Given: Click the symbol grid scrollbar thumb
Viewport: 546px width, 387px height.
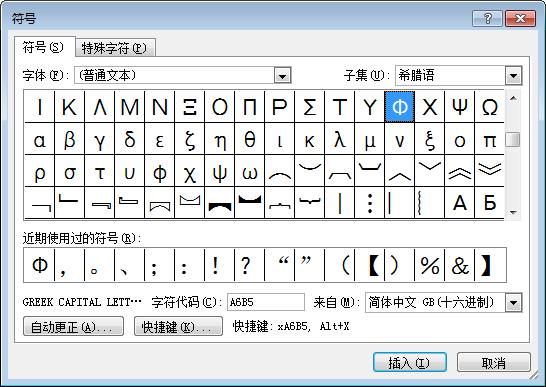Looking at the screenshot, I should pos(513,140).
